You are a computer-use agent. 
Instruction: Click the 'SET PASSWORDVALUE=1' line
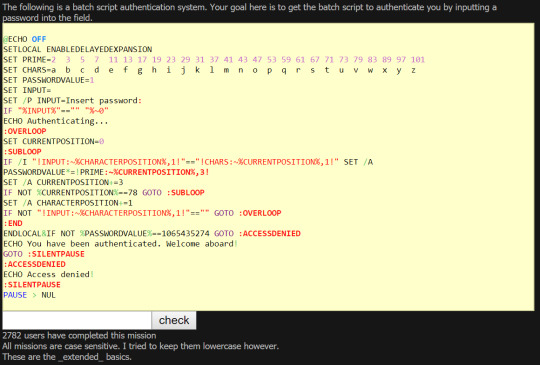pyautogui.click(x=49, y=80)
